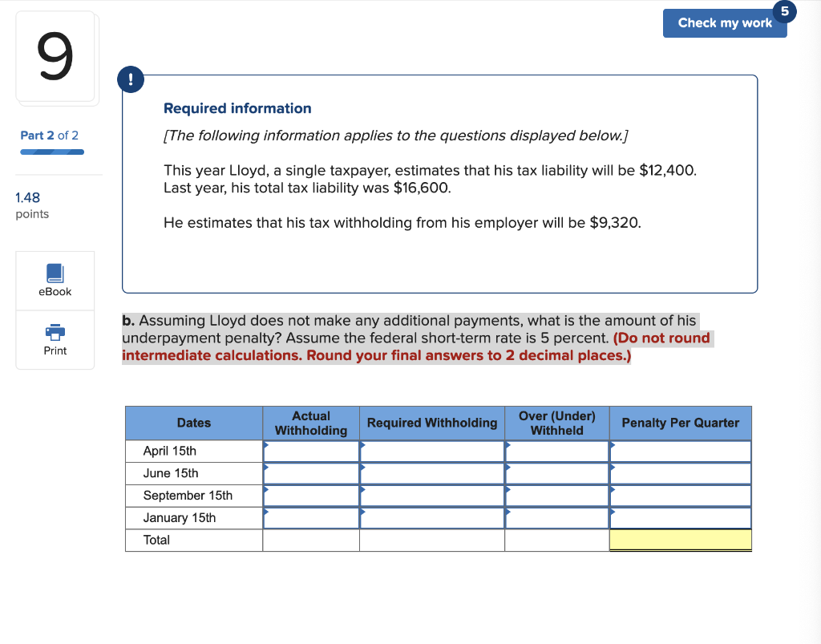
Task: Select the Print icon
Action: click(x=55, y=340)
